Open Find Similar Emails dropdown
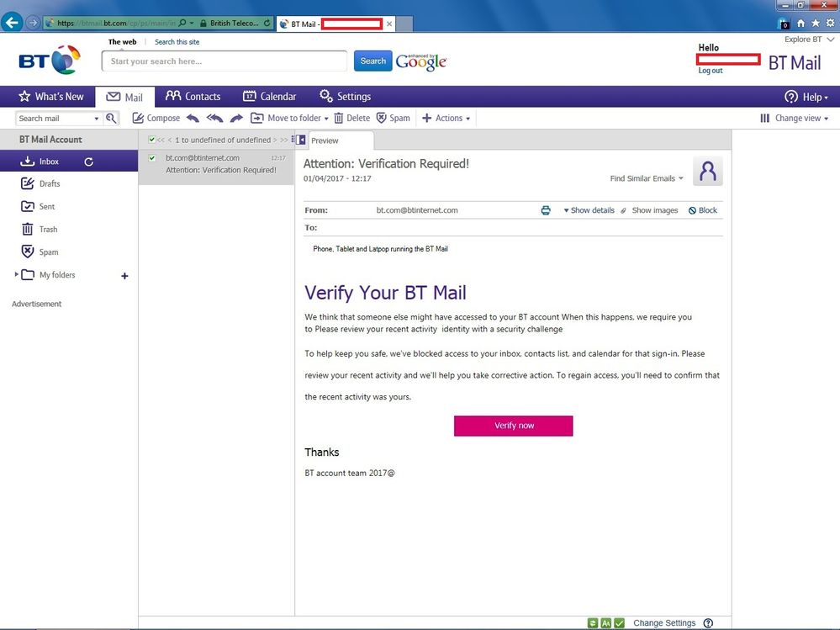The height and width of the screenshot is (630, 840). coord(647,178)
